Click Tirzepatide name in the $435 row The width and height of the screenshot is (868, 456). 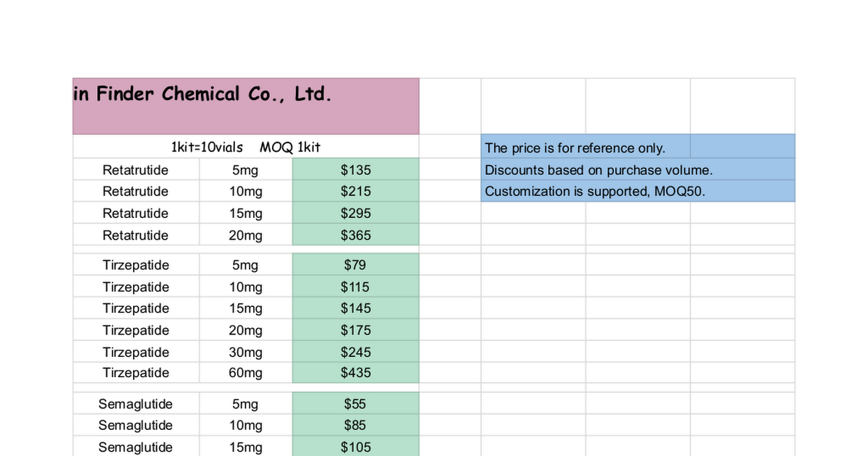pos(136,373)
